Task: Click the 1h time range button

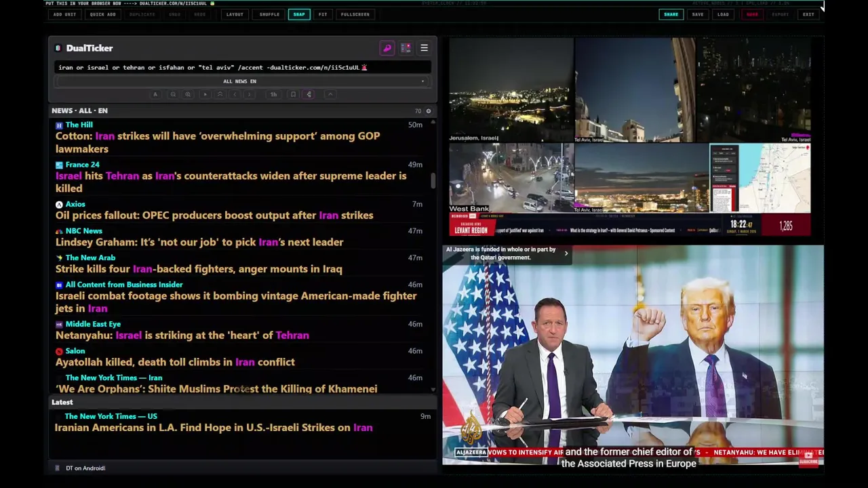Action: (273, 94)
